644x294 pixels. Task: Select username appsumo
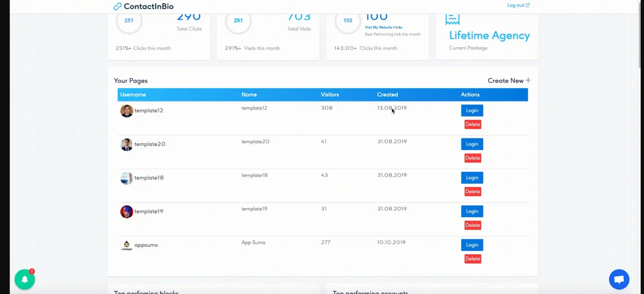click(146, 245)
